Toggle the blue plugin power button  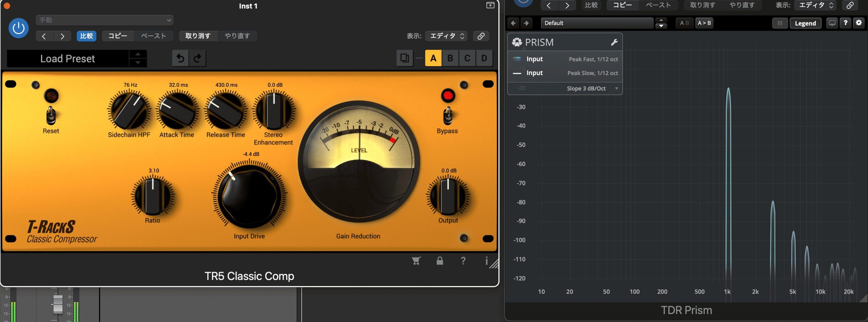click(x=19, y=28)
